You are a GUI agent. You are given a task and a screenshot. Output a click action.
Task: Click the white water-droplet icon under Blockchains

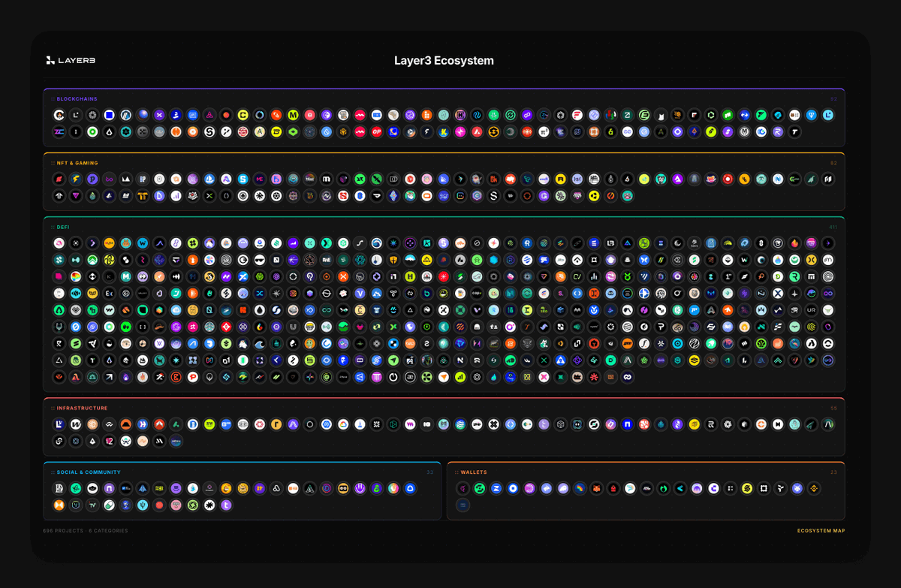tap(110, 132)
